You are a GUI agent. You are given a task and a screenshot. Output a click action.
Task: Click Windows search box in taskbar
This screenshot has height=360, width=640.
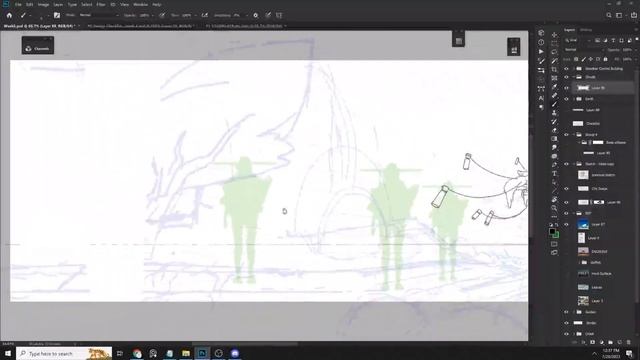[x=64, y=353]
